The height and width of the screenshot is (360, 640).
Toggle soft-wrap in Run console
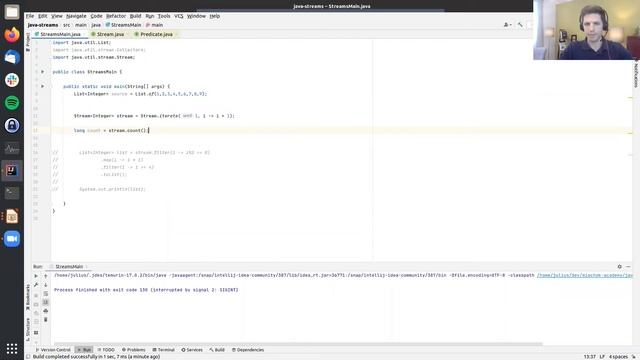(x=46, y=293)
